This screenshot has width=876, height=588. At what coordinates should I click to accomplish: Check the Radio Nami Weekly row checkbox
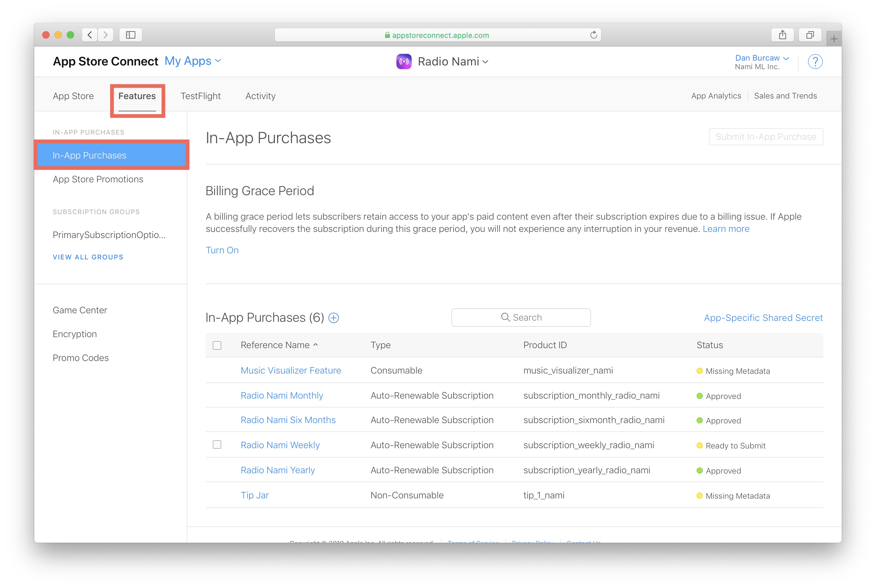pos(217,445)
